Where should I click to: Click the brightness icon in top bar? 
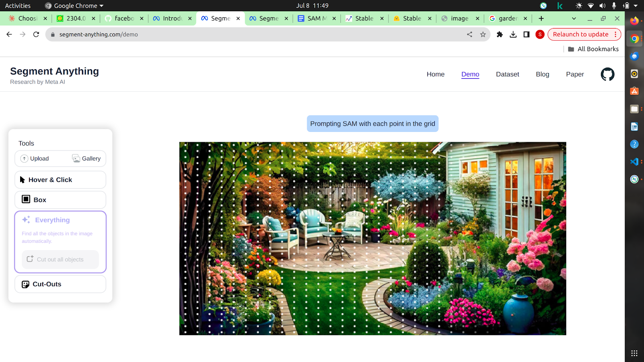(579, 6)
